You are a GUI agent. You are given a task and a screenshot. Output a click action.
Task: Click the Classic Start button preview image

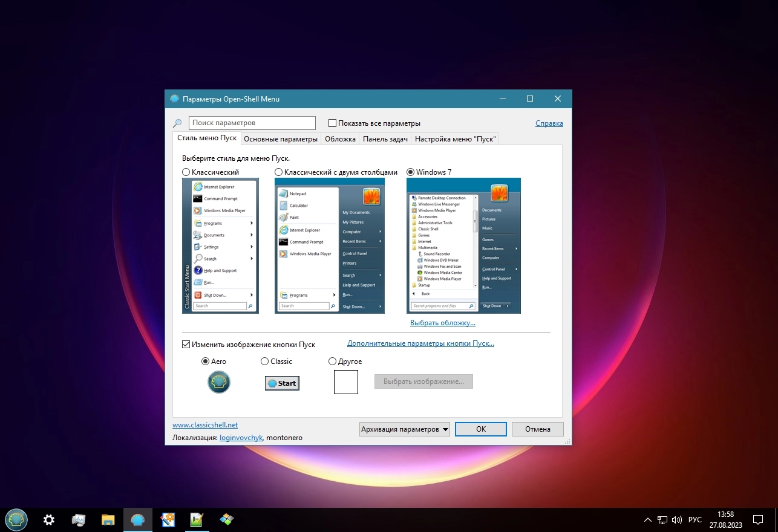282,383
